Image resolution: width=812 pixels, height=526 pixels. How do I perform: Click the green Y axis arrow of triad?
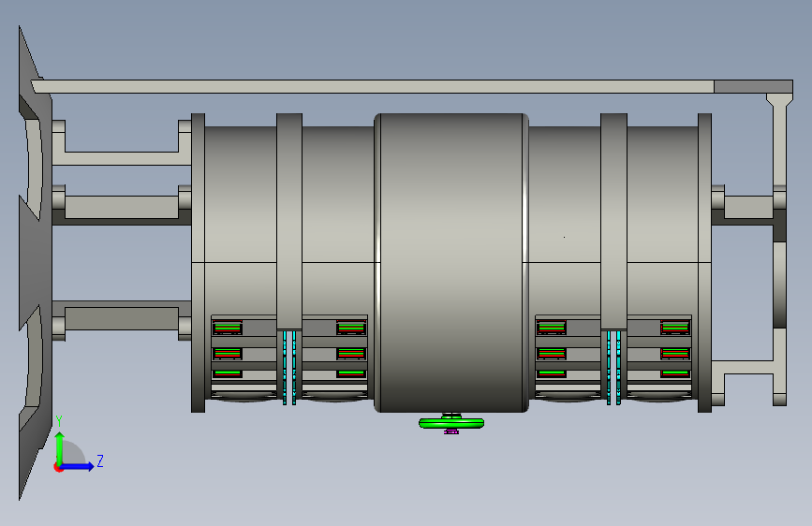coord(60,447)
